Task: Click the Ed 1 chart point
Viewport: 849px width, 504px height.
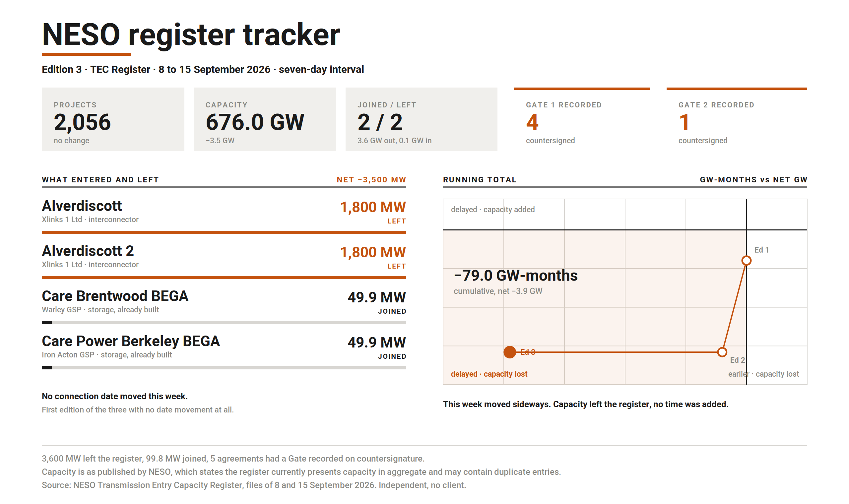Action: pyautogui.click(x=747, y=261)
